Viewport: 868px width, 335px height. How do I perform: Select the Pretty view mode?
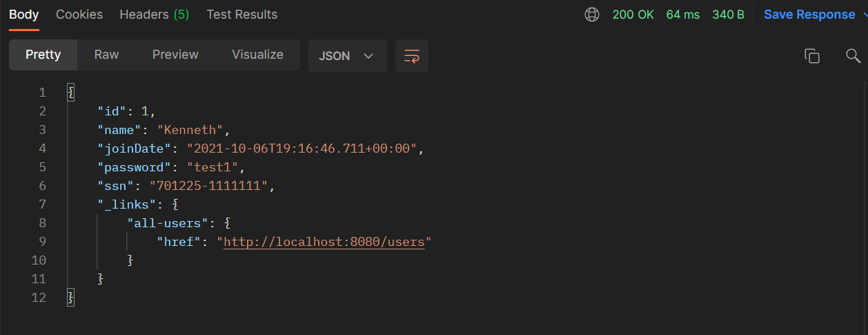tap(43, 55)
